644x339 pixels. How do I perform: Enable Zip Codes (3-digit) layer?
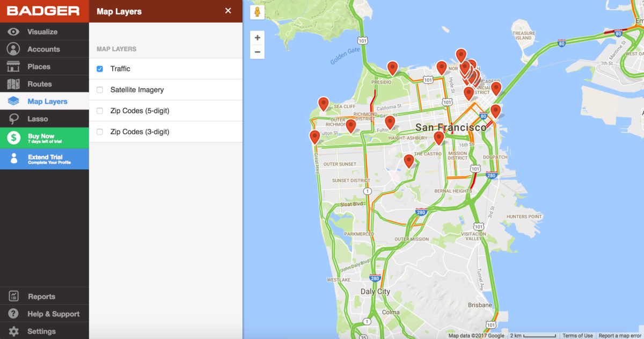[99, 132]
